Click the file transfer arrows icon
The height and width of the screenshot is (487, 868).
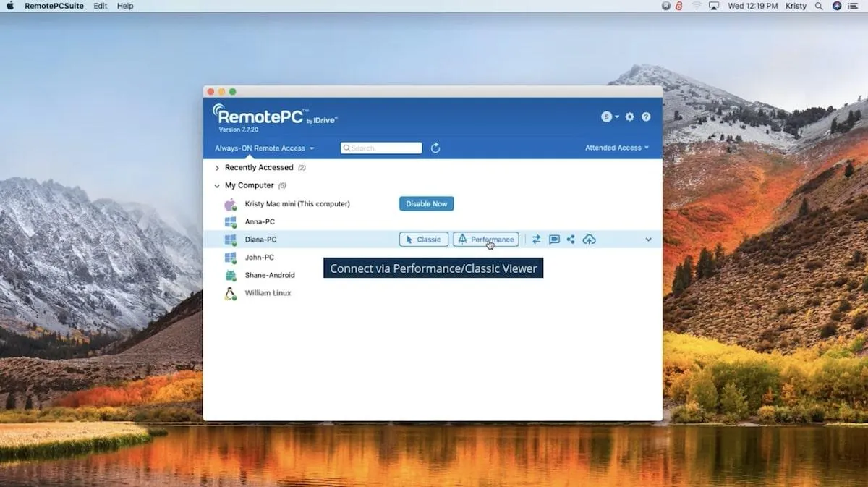click(536, 240)
